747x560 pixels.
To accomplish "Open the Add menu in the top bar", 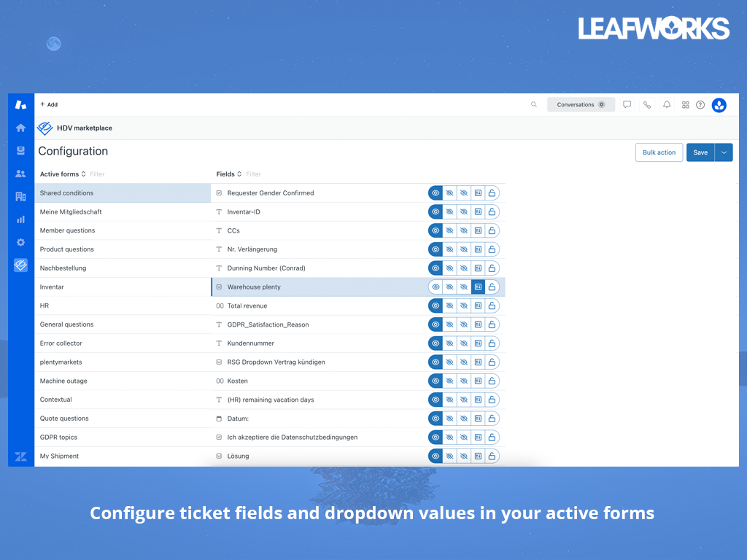I will (x=48, y=104).
